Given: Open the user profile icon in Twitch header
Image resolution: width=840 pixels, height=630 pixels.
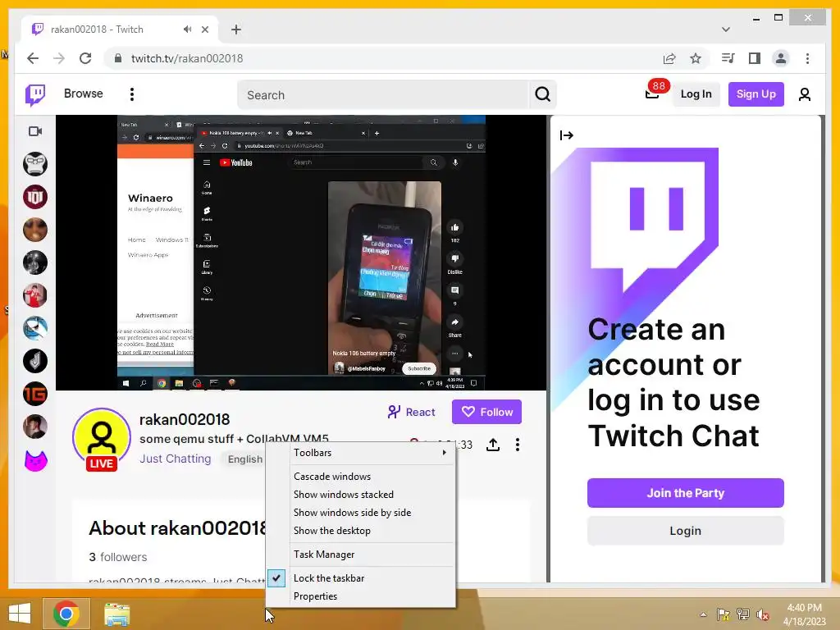Looking at the screenshot, I should pos(804,94).
